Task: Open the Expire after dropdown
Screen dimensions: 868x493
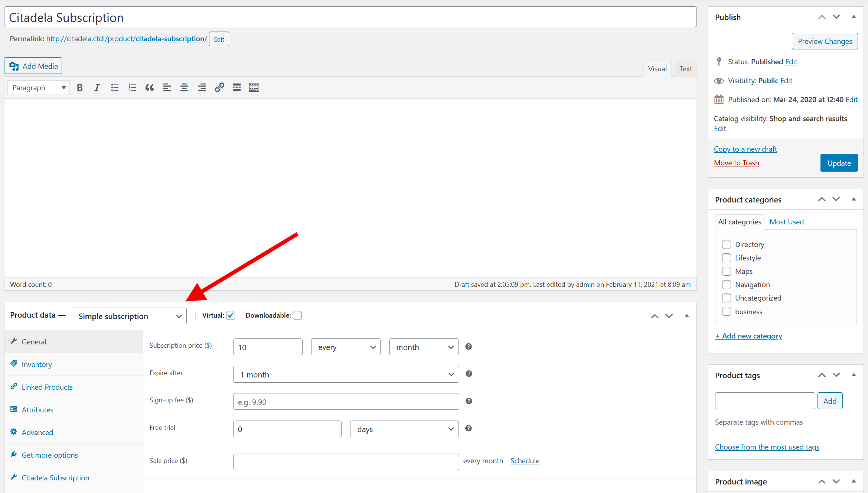Action: (346, 374)
